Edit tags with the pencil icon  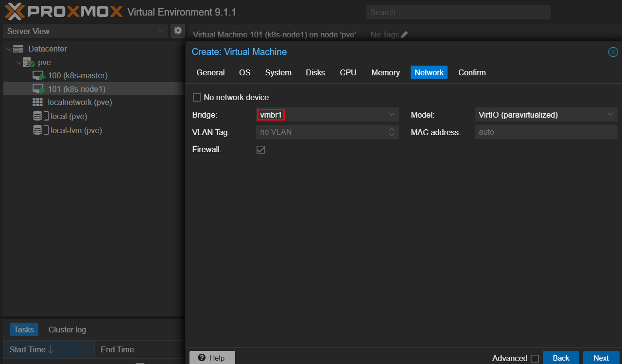(404, 35)
